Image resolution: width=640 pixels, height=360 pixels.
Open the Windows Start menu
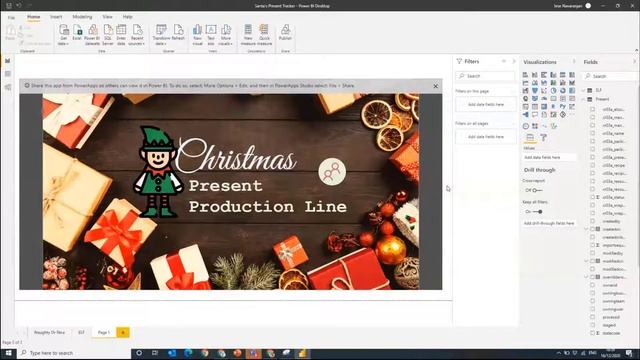tap(8, 353)
